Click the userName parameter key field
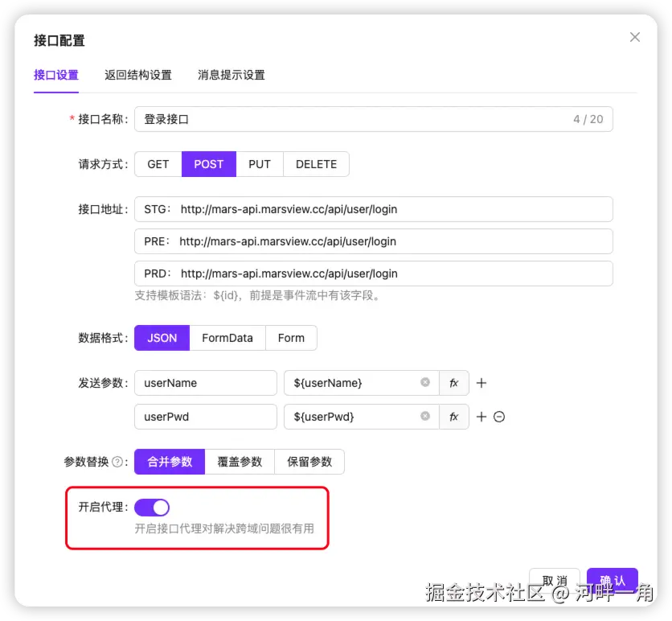This screenshot has height=621, width=672. (x=206, y=383)
